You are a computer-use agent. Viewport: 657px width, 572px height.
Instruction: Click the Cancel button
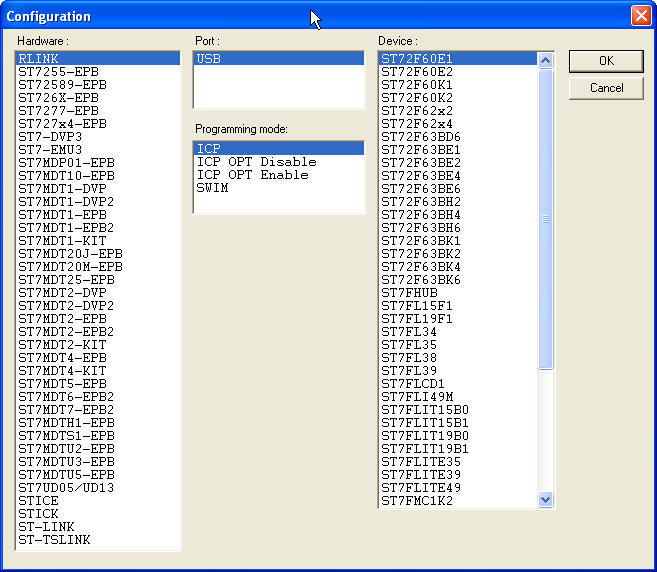606,88
